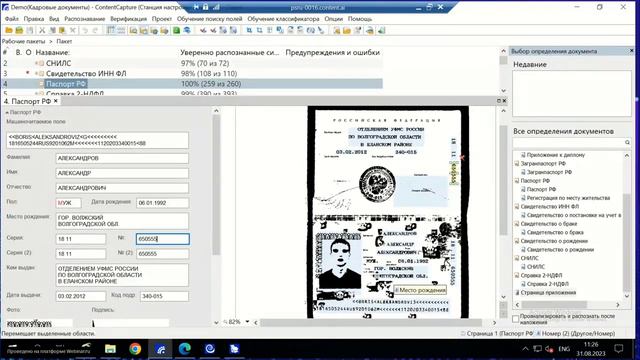Close the '4. Паспорт РФ' tab
The height and width of the screenshot is (360, 640).
point(56,101)
